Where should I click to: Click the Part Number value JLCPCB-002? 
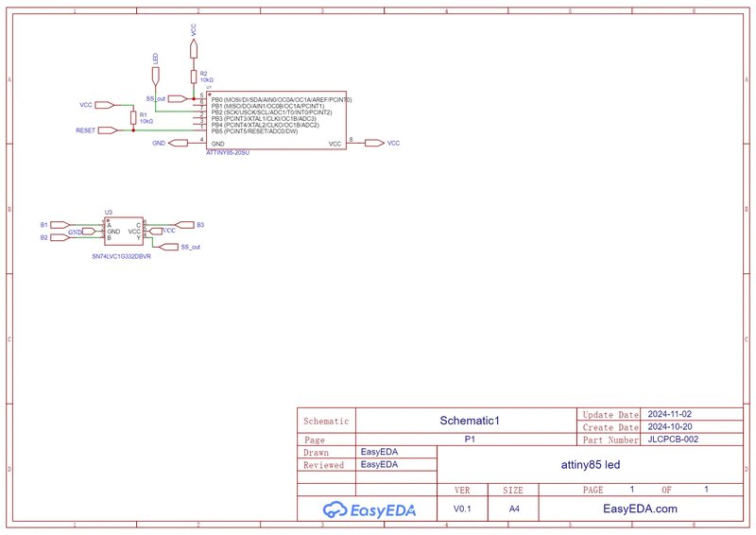(673, 439)
